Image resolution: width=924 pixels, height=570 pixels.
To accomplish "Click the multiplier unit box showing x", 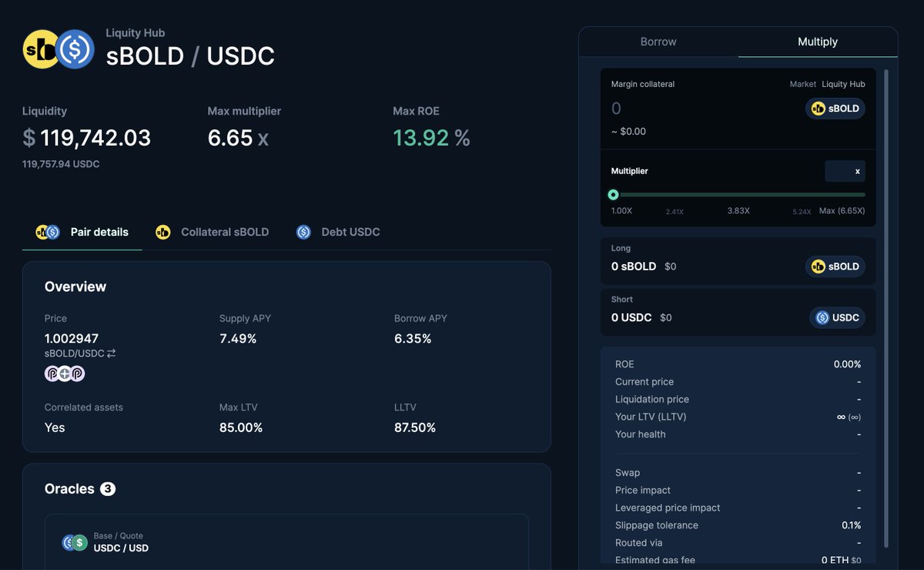I will click(x=845, y=170).
